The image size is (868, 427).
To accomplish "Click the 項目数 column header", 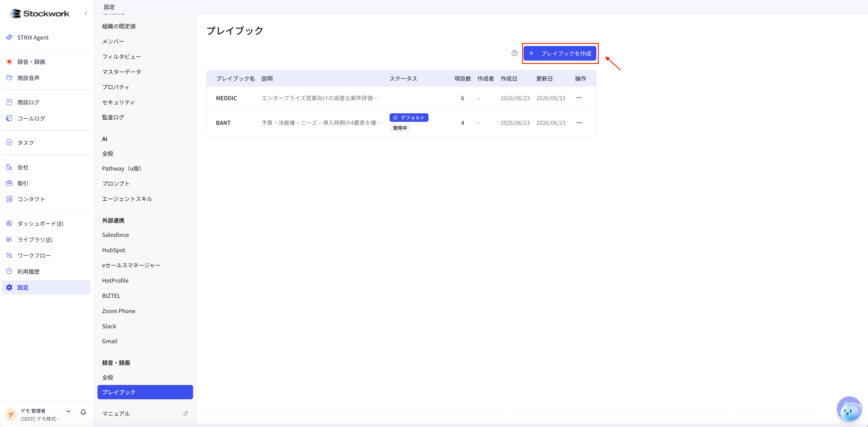I will pyautogui.click(x=462, y=79).
